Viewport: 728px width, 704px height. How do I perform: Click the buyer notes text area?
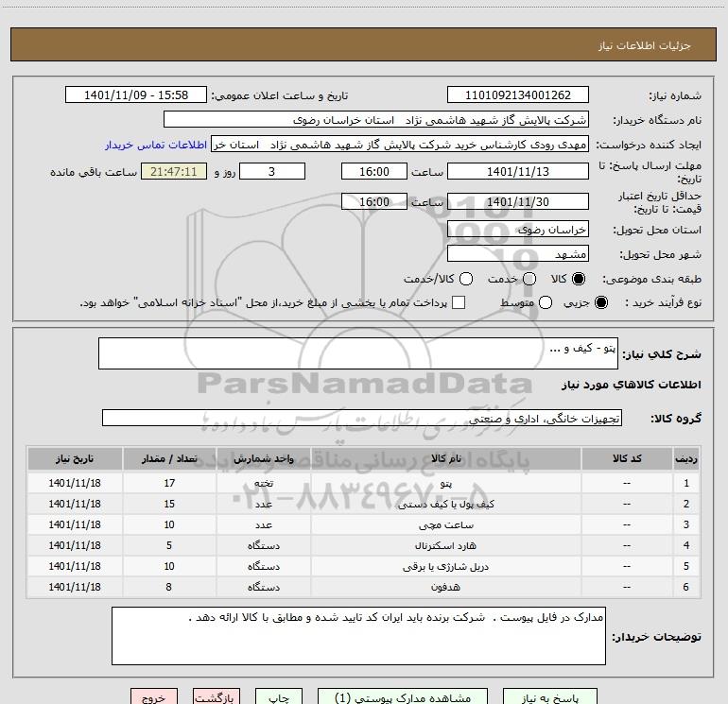pyautogui.click(x=358, y=636)
